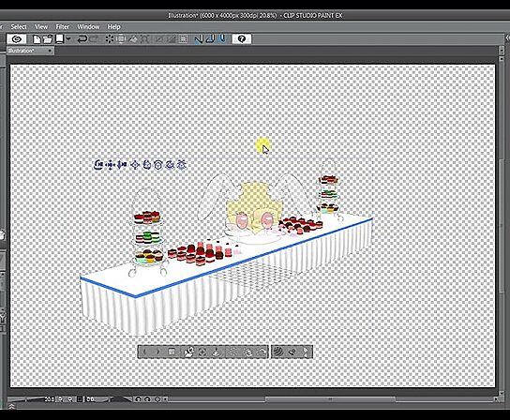Screen dimensions: 510x420
Task: Open the Select menu
Action: (19, 26)
